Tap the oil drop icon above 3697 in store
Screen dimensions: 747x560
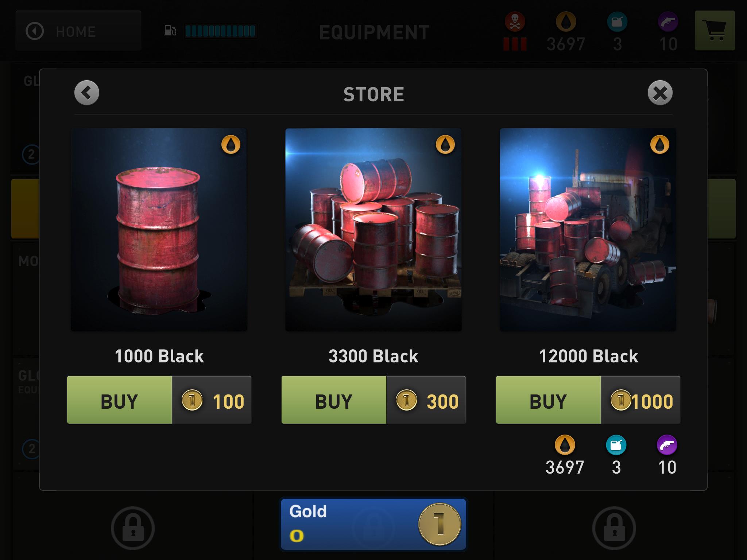(565, 445)
